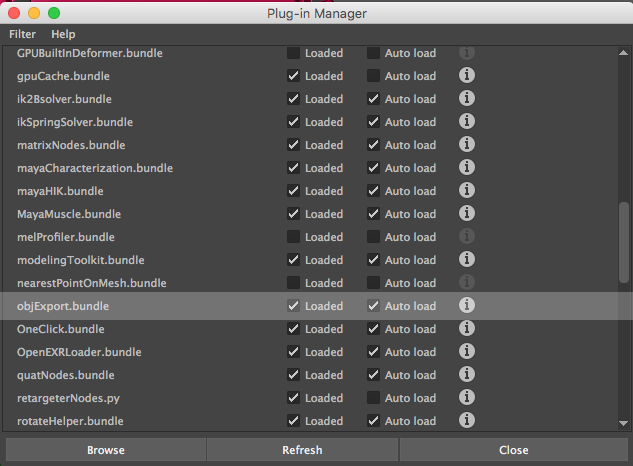Select retargeterNodes.py plug-in name
Screen dimensions: 633x466
click(68, 398)
